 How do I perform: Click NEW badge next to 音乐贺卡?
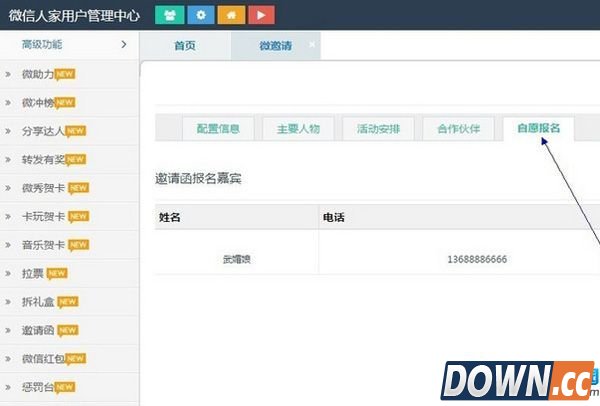click(x=78, y=245)
